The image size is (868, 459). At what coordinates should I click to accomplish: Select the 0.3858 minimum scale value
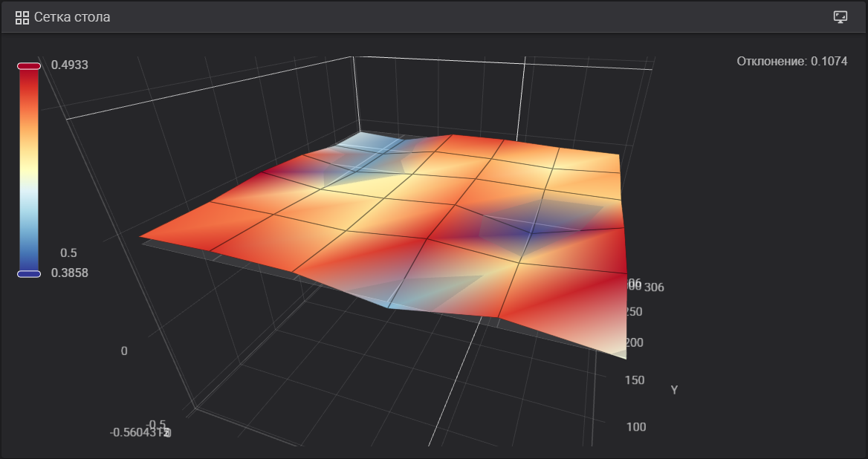tap(70, 273)
